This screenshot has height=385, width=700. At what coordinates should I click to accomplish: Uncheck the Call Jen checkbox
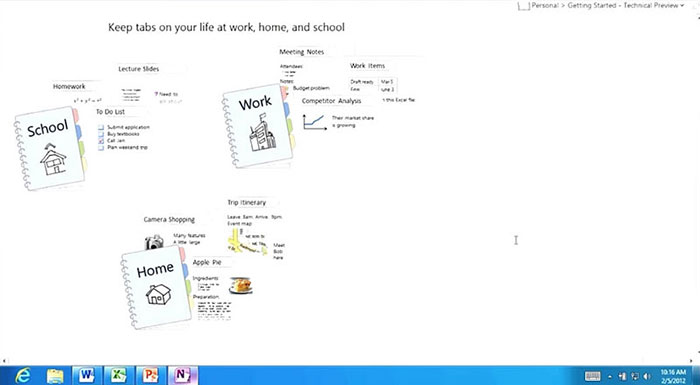pos(101,141)
